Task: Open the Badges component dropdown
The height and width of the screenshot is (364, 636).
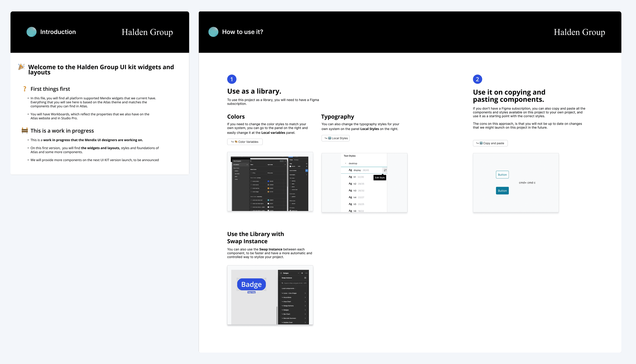Action: click(x=290, y=273)
